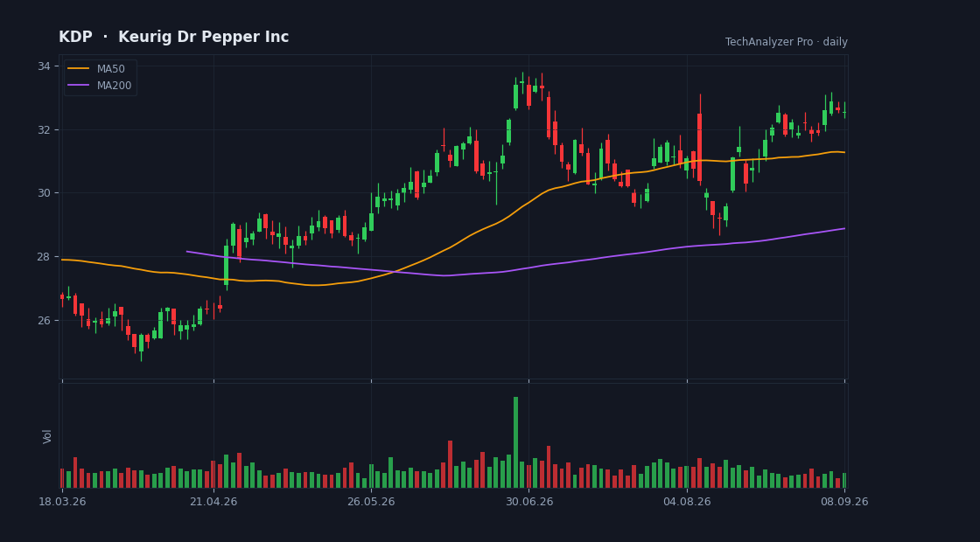Click the 04.08.26 date label
980x542 pixels.
coord(687,502)
